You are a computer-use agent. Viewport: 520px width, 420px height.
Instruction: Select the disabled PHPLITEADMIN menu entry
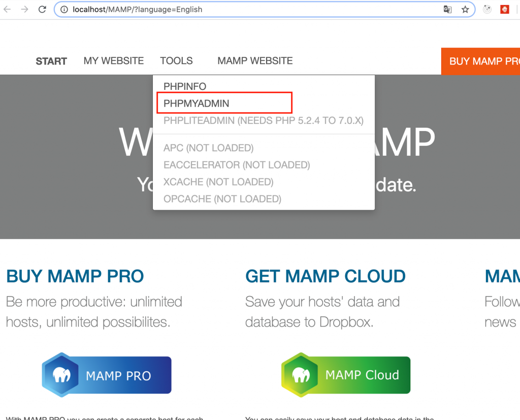tap(264, 120)
